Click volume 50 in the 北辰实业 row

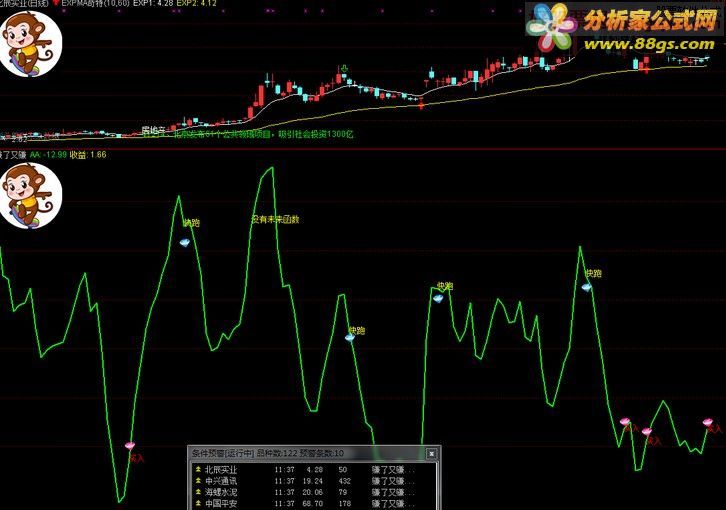point(343,470)
